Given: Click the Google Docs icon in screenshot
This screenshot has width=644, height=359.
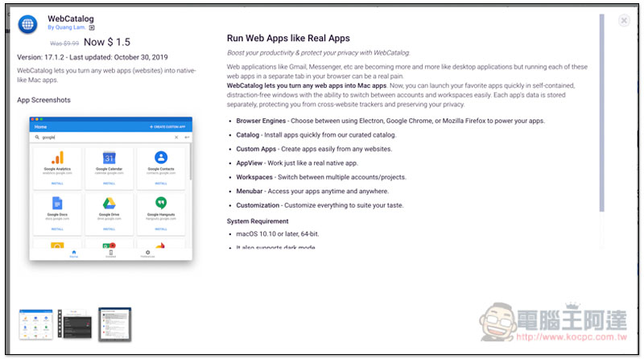Looking at the screenshot, I should click(58, 203).
